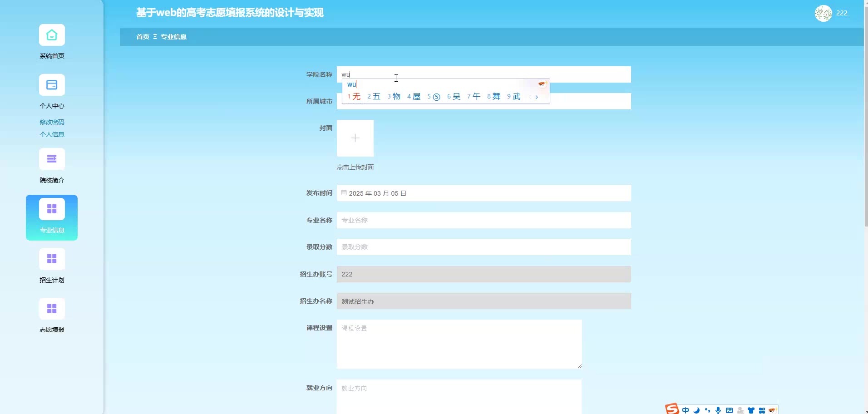Open 招生计划 menu label

tap(52, 280)
